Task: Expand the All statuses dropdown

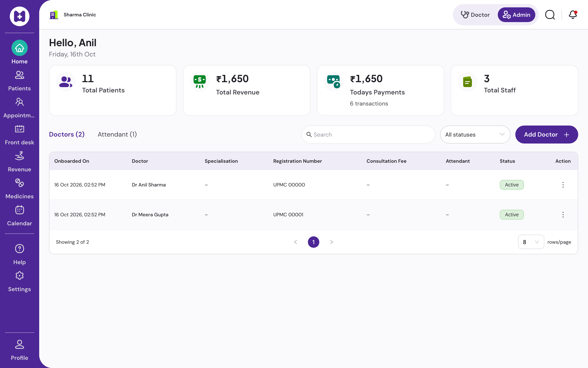Action: 475,135
